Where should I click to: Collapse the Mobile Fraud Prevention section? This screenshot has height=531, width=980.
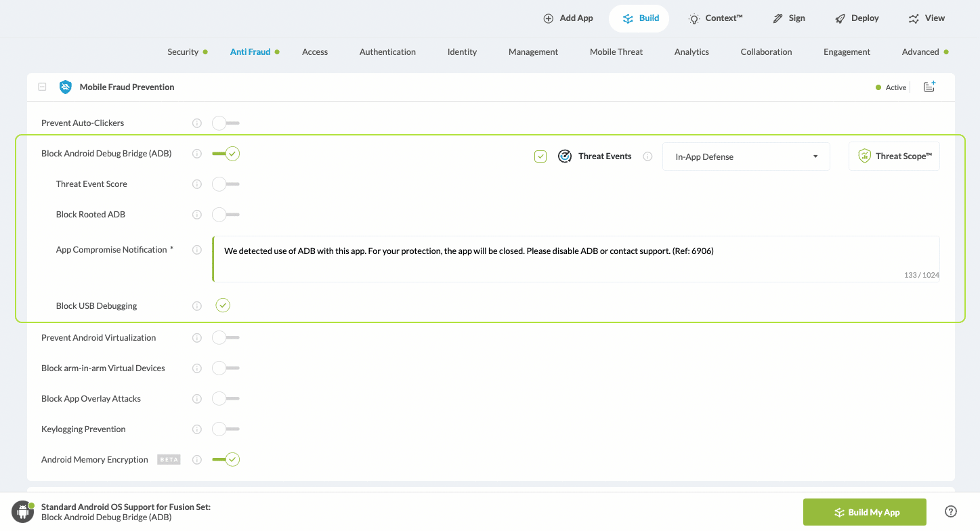click(42, 87)
